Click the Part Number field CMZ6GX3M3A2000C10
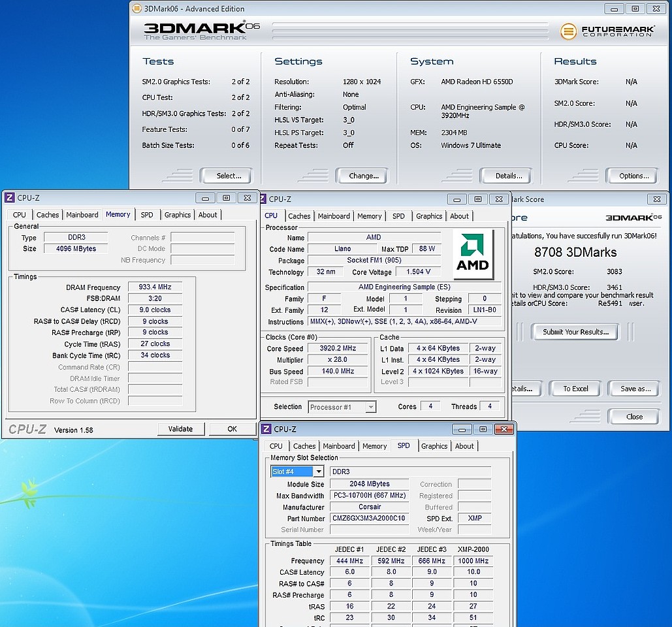 pos(368,518)
